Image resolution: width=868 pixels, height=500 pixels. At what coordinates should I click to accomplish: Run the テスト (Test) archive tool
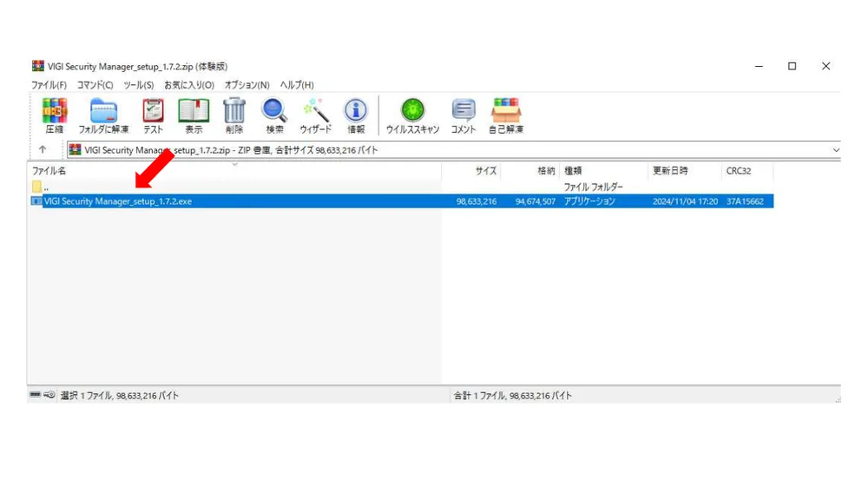coord(154,115)
